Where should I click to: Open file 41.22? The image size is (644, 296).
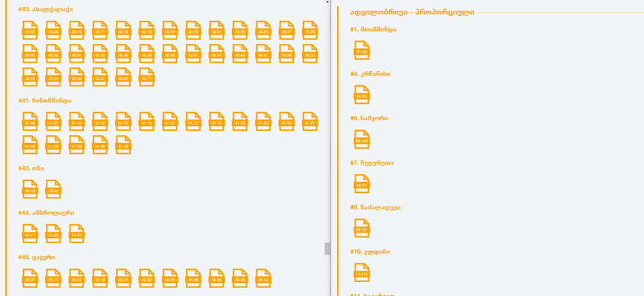(x=240, y=122)
